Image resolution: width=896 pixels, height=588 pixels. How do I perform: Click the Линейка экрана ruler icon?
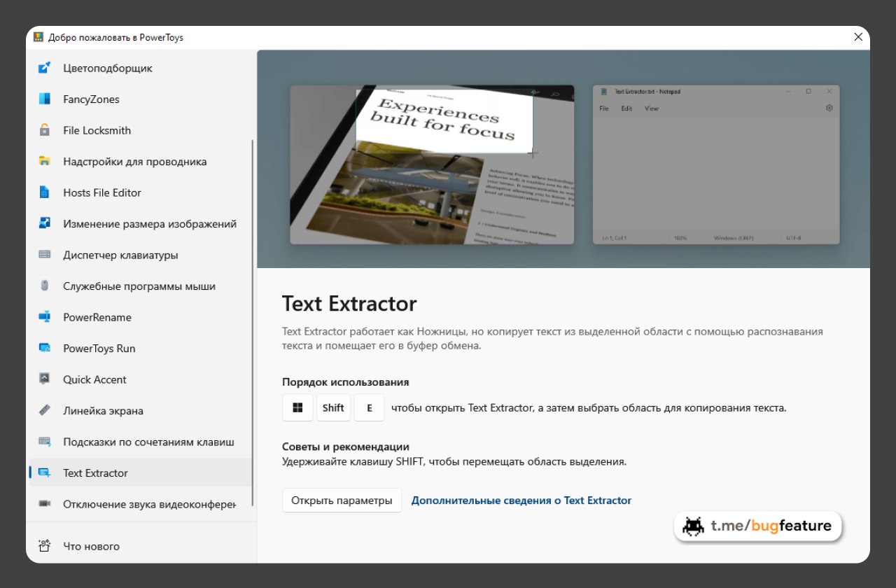coord(45,410)
